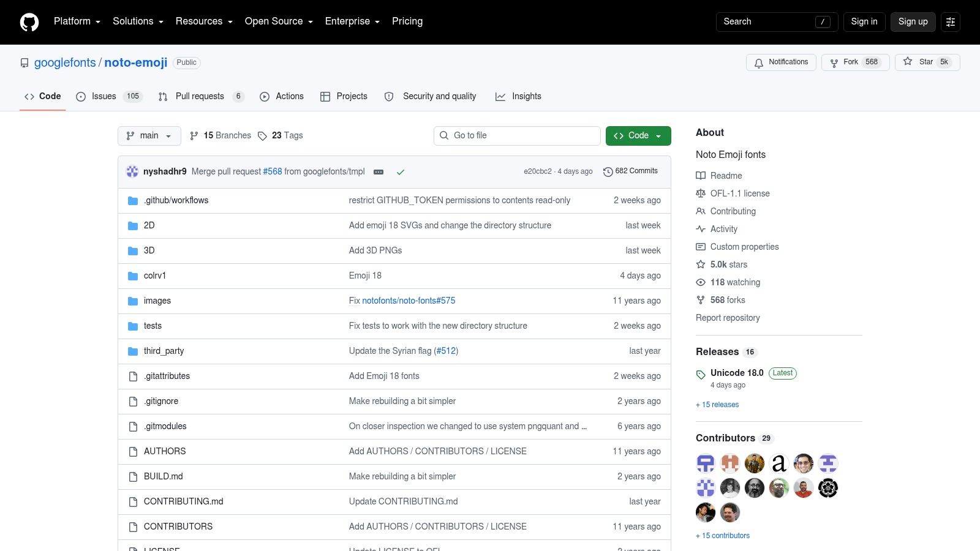Viewport: 980px width, 551px height.
Task: Open the header appearance settings icon
Action: point(951,22)
